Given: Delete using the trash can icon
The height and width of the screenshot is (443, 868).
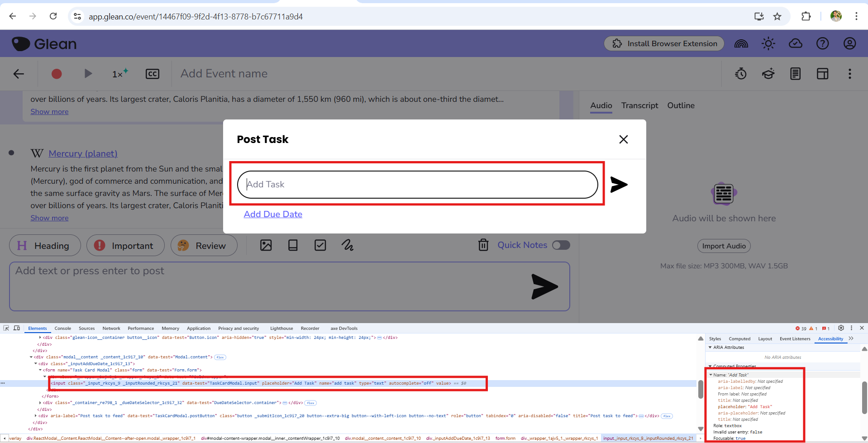Looking at the screenshot, I should pyautogui.click(x=483, y=245).
